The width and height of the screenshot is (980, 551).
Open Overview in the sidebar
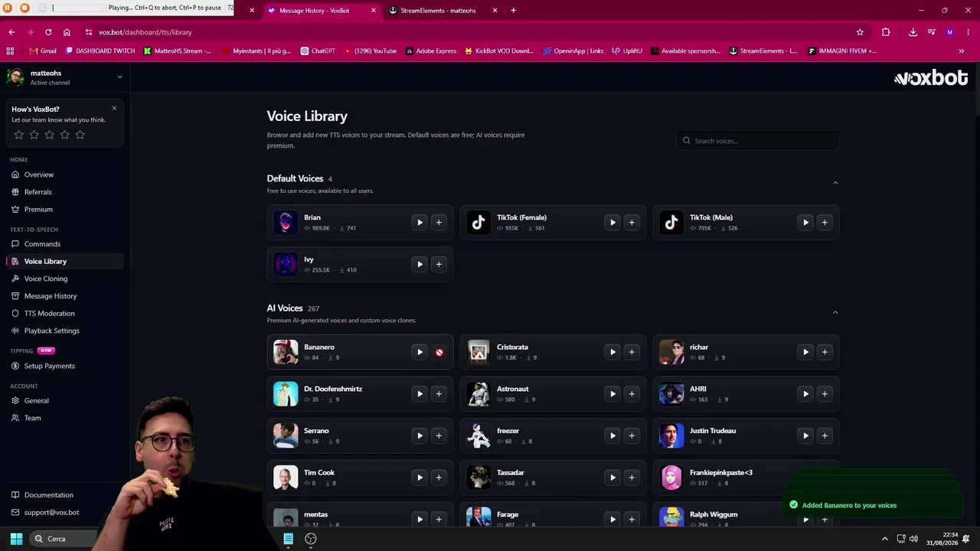point(64,174)
